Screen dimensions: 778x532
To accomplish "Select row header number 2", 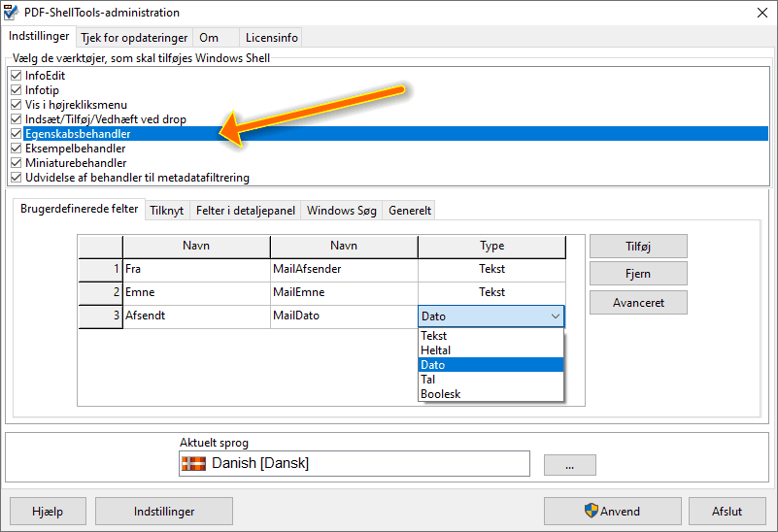I will tap(101, 292).
